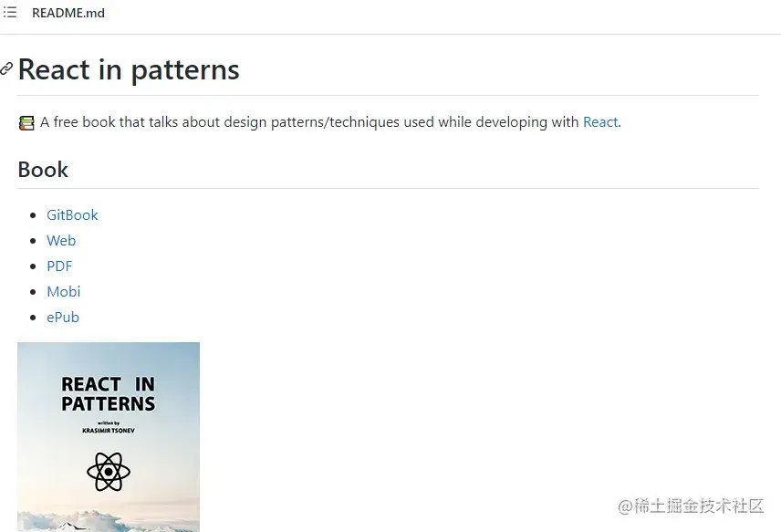Screen dimensions: 781x532
Task: Click the React atom logo on the cover
Action: point(109,472)
